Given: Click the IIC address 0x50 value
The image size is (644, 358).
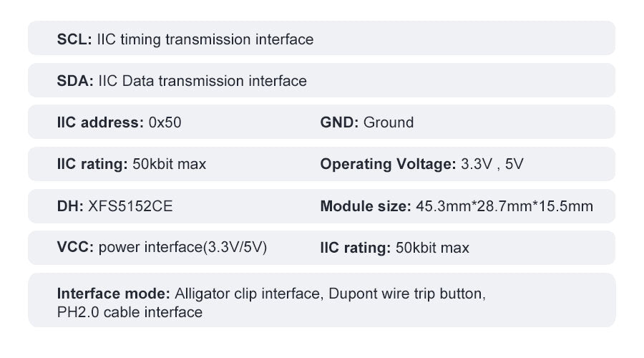Looking at the screenshot, I should 165,122.
